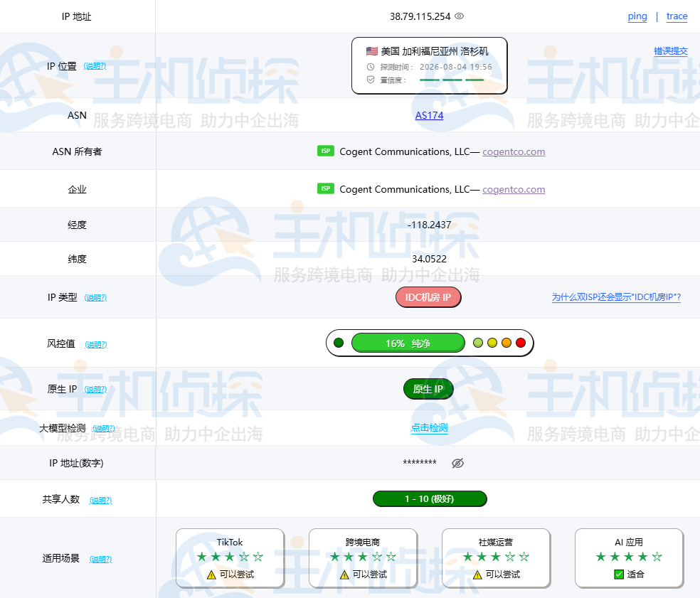Screen dimensions: 700x598
Task: Click the yellow risk dot
Action: pos(492,343)
